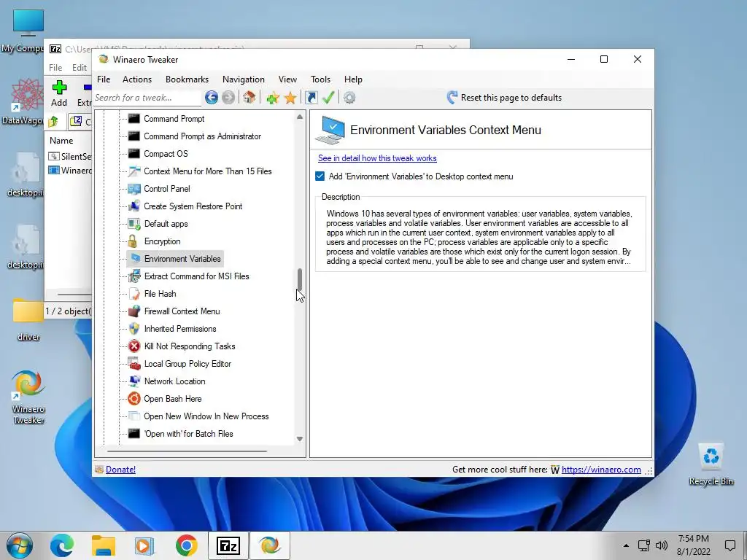
Task: Open the https://winaero.com link
Action: pos(601,470)
